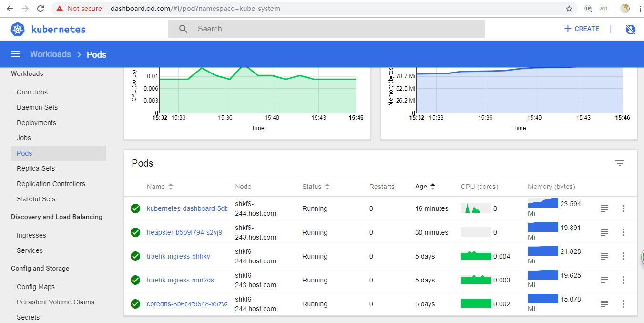The height and width of the screenshot is (323, 644).
Task: Click the Memory usage chart
Action: pos(519,91)
